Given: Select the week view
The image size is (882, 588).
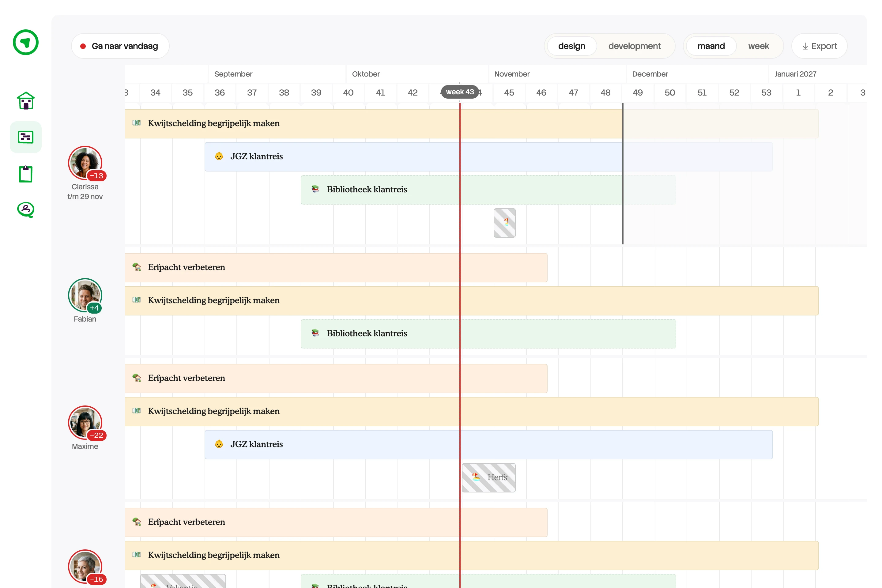Looking at the screenshot, I should pyautogui.click(x=758, y=46).
